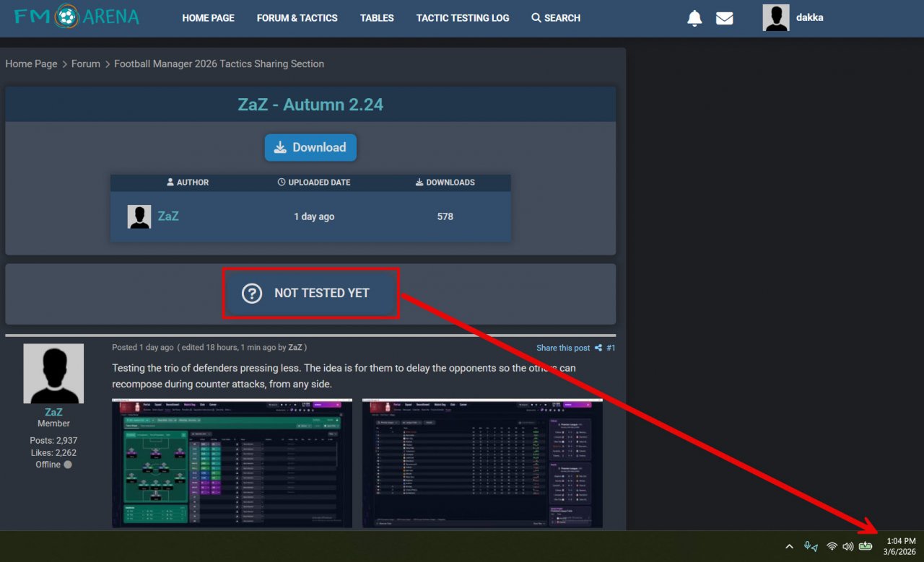
Task: Open the league table screenshot thumbnail
Action: coord(482,463)
